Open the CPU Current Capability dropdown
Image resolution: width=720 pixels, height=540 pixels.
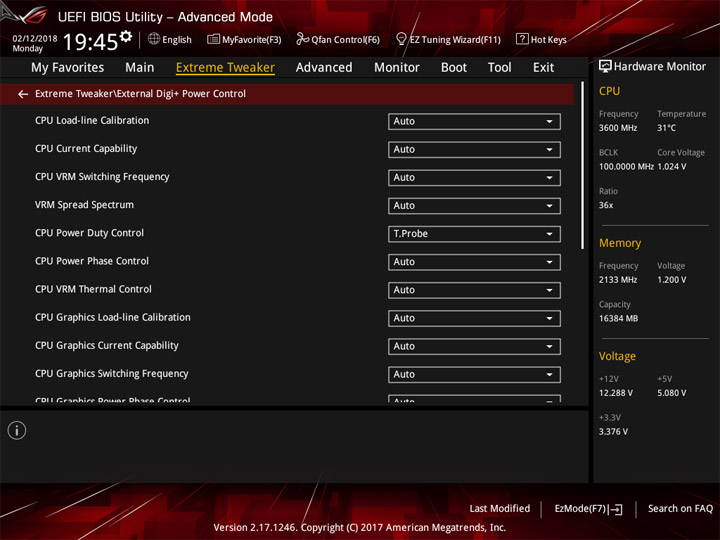(x=474, y=149)
